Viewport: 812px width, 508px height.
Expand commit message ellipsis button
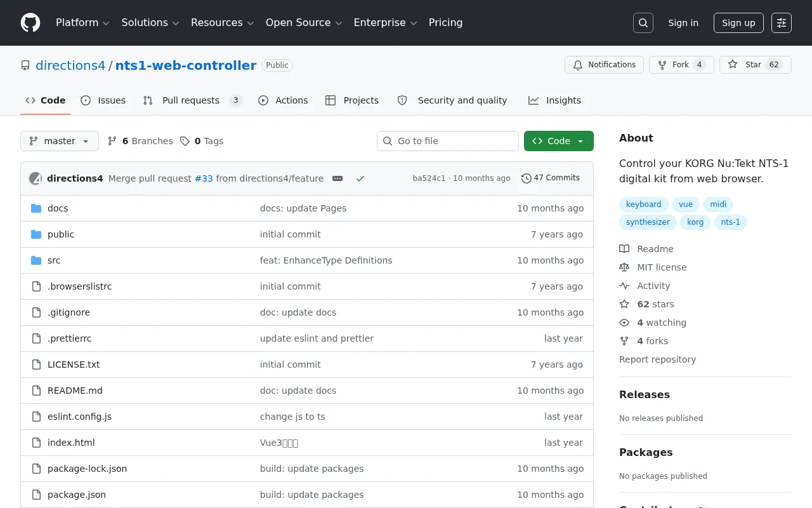tap(337, 178)
